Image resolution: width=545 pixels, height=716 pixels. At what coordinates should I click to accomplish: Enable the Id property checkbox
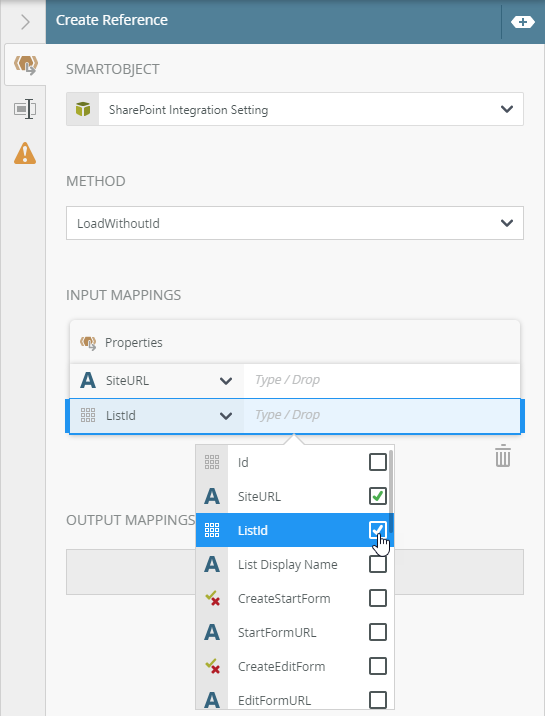pyautogui.click(x=377, y=462)
